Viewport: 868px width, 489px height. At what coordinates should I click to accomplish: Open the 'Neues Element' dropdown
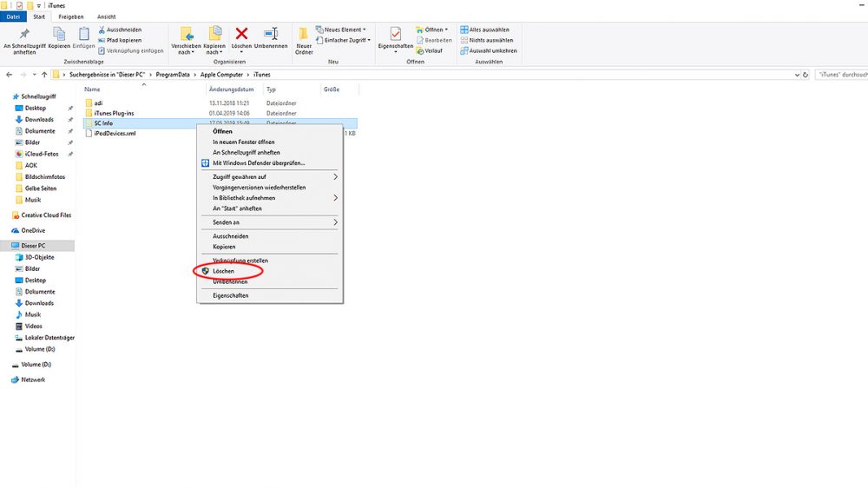tap(341, 30)
